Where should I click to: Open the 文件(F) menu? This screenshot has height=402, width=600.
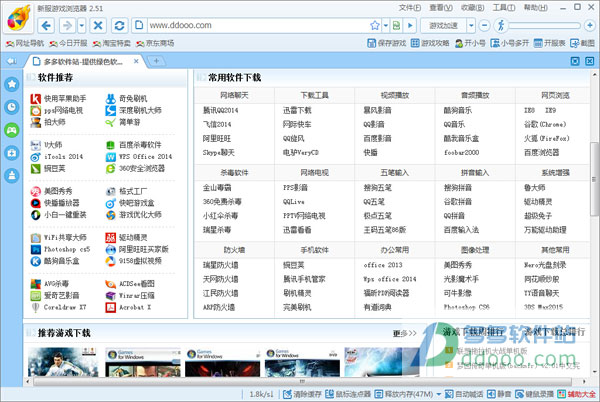tap(409, 8)
